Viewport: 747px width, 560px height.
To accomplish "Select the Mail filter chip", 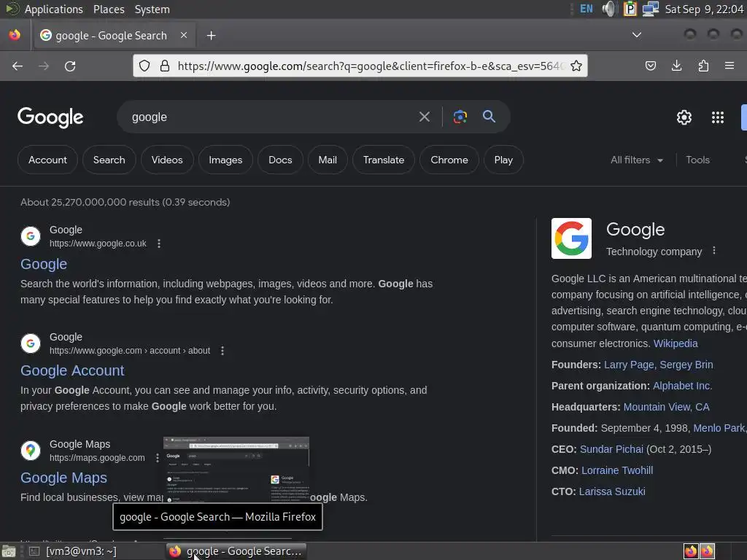I will tap(328, 160).
